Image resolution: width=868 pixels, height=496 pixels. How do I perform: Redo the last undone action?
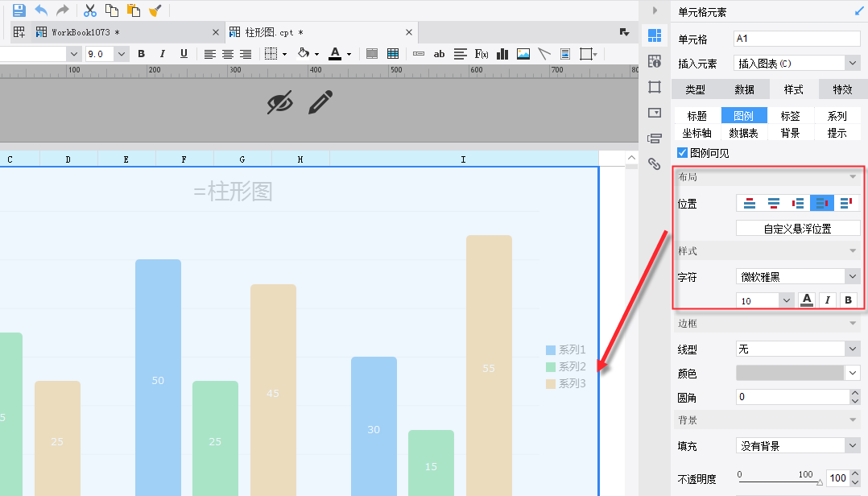(x=63, y=10)
